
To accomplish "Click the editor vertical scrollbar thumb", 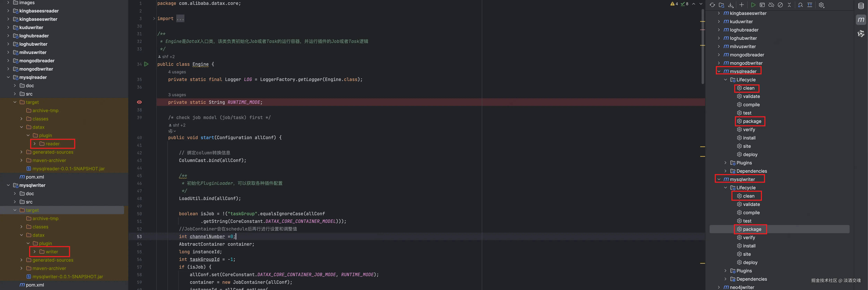I will click(x=702, y=47).
